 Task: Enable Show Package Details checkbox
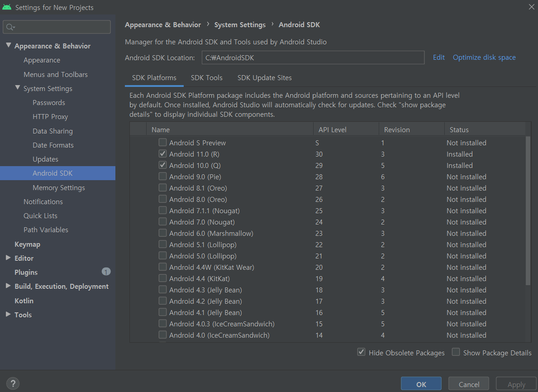[456, 352]
